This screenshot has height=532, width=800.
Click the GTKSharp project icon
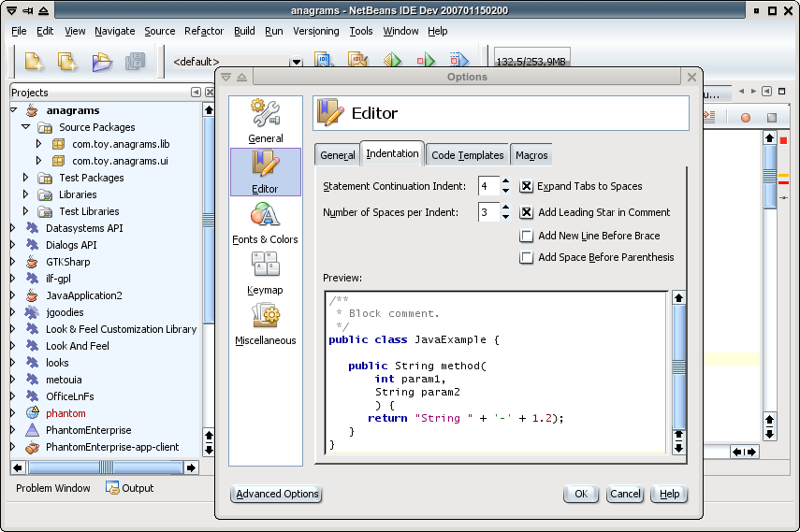point(32,262)
